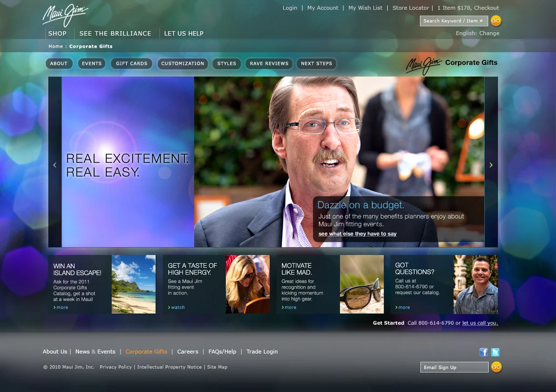
Task: Open the LET US HELP menu
Action: click(184, 33)
